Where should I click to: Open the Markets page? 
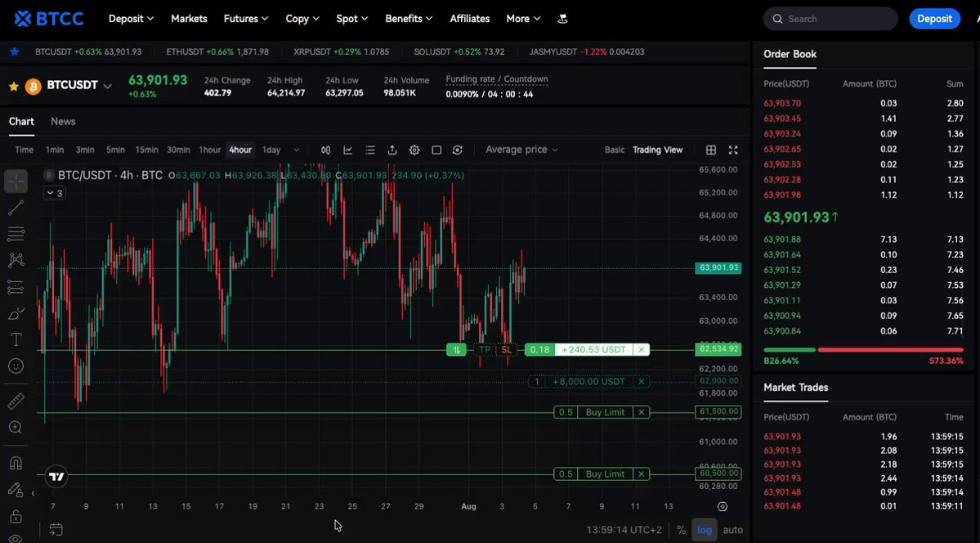(189, 19)
